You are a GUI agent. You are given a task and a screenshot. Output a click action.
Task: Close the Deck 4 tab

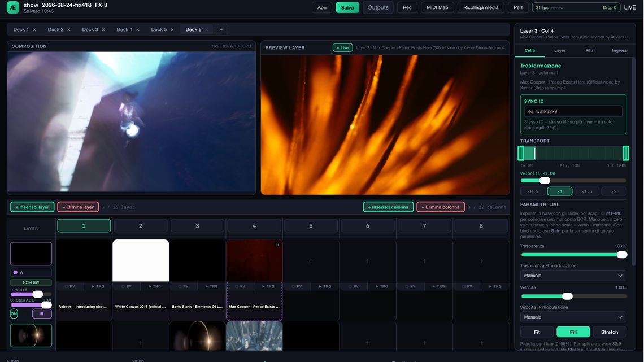[138, 30]
